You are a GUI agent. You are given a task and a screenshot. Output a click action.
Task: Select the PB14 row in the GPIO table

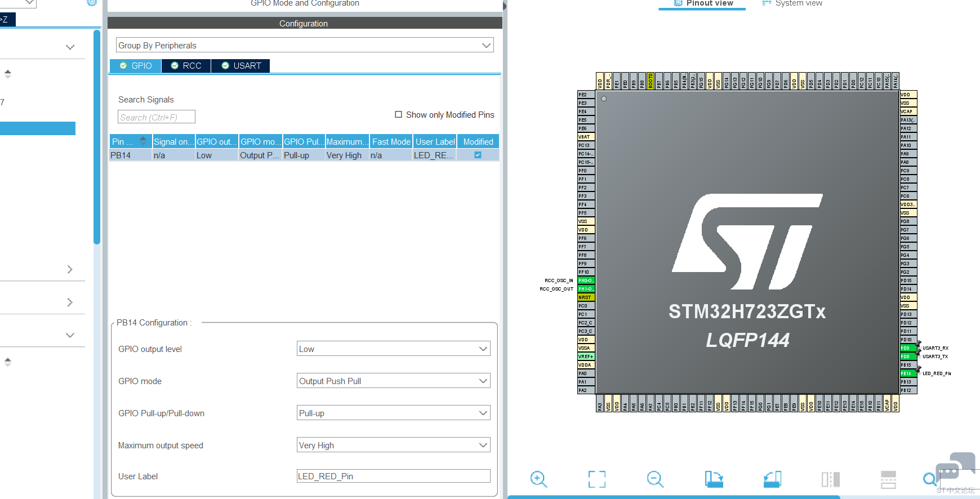(305, 155)
